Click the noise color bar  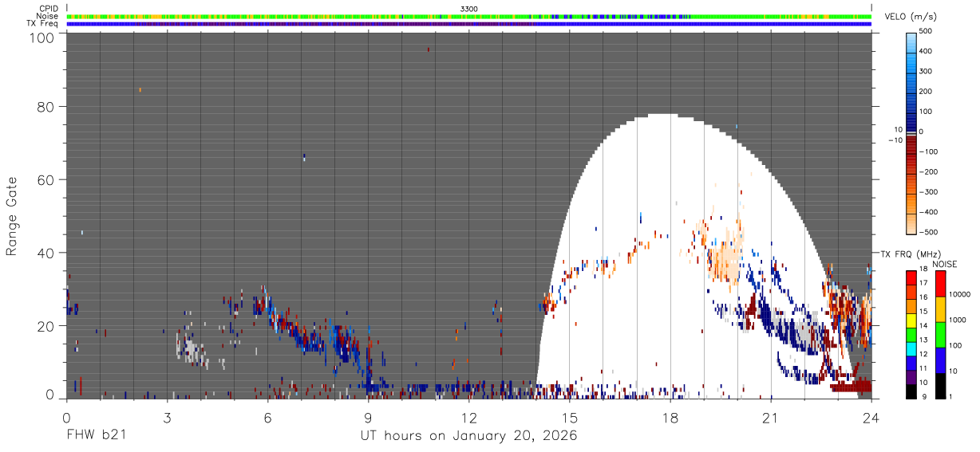pos(941,335)
